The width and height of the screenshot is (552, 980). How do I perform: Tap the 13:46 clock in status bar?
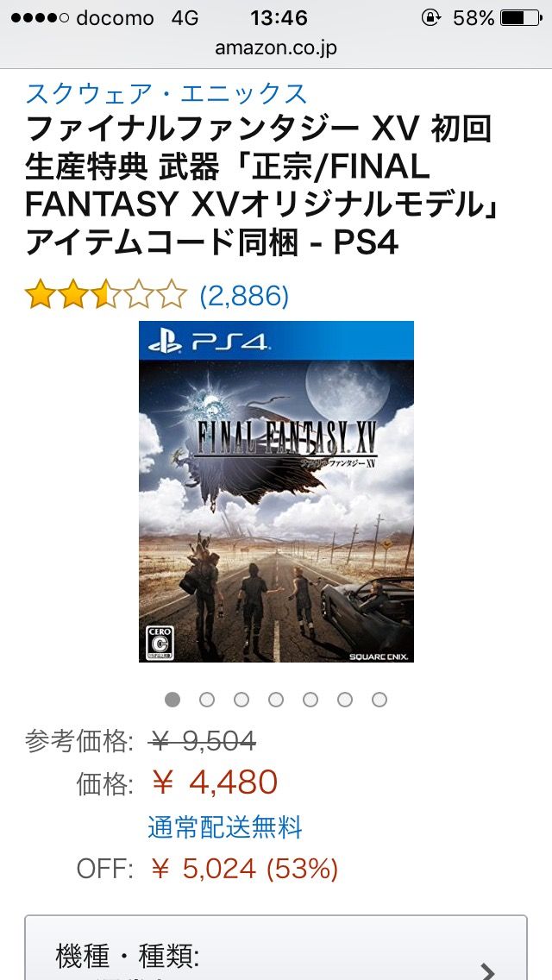[x=279, y=18]
